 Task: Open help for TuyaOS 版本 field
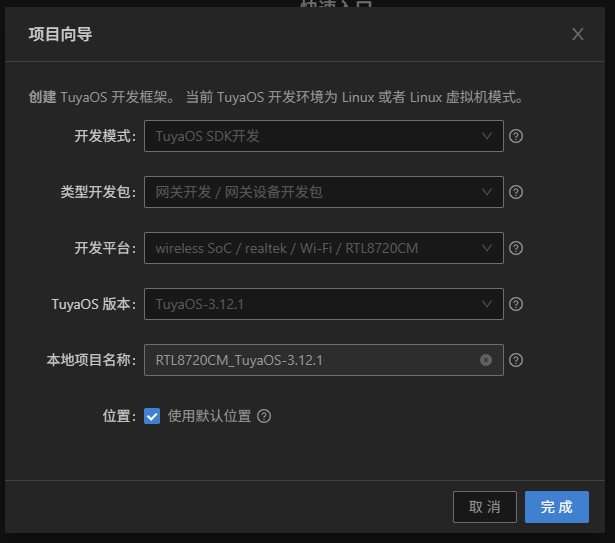[x=516, y=304]
